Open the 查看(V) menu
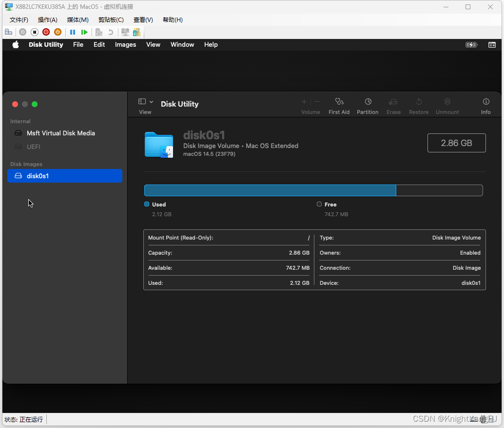Screen dimensions: 504x428 [143, 20]
